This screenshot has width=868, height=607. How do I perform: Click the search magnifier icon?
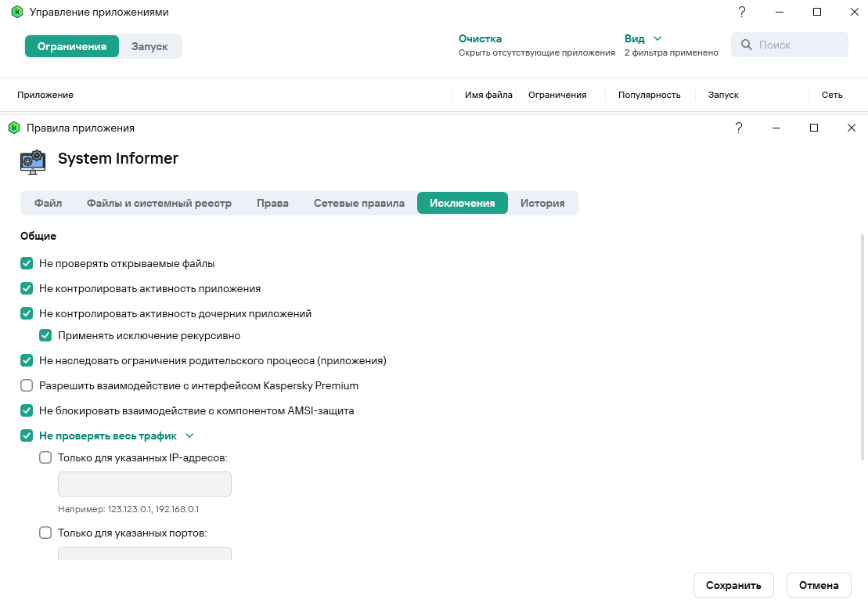[x=746, y=45]
